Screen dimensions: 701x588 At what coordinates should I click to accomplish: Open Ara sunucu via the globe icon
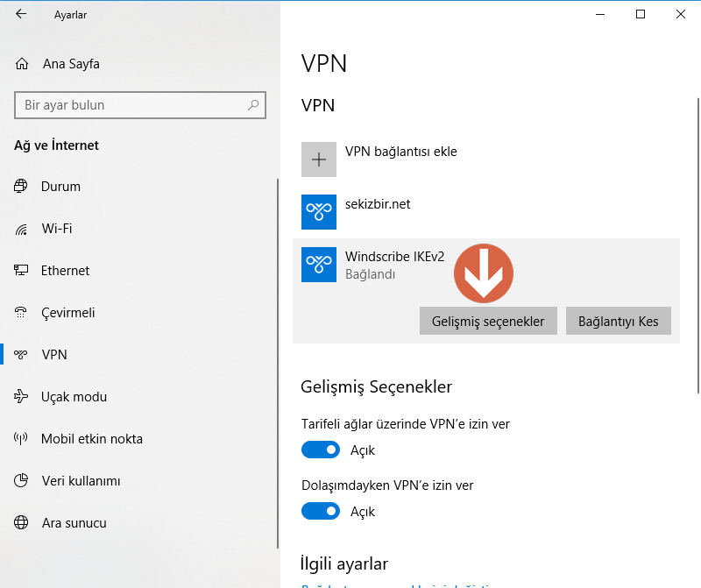tap(19, 522)
